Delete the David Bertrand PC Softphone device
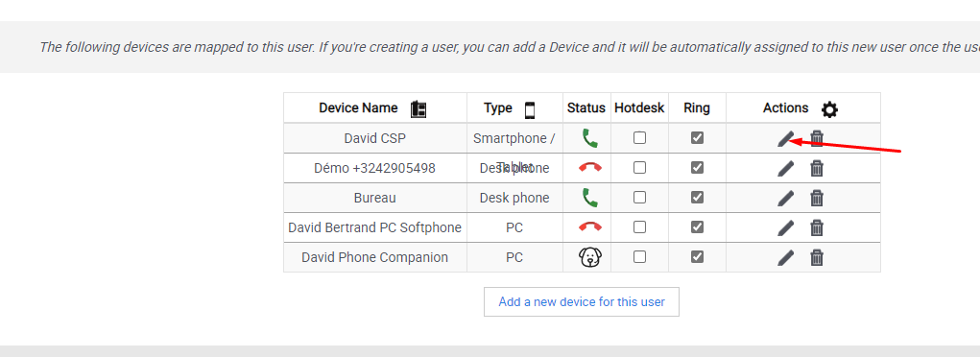The height and width of the screenshot is (357, 980). [x=817, y=227]
